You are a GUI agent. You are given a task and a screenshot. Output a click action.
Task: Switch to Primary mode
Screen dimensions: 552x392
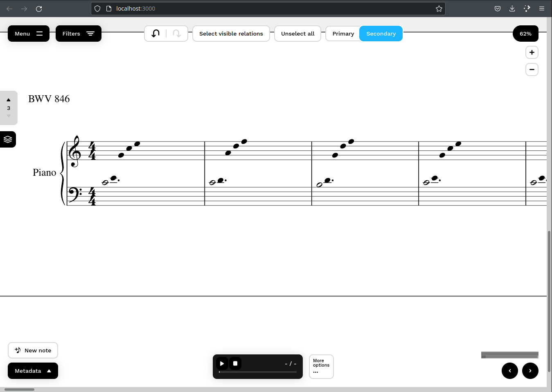tap(343, 34)
